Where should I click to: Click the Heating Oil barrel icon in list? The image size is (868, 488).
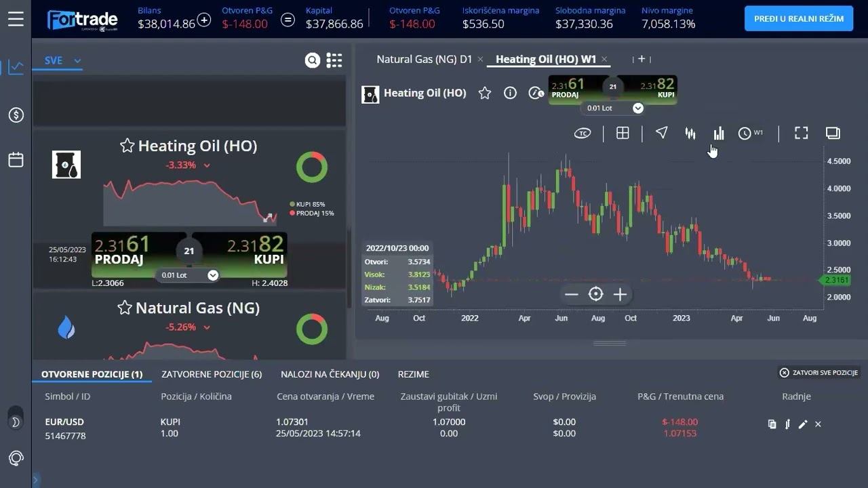point(66,165)
